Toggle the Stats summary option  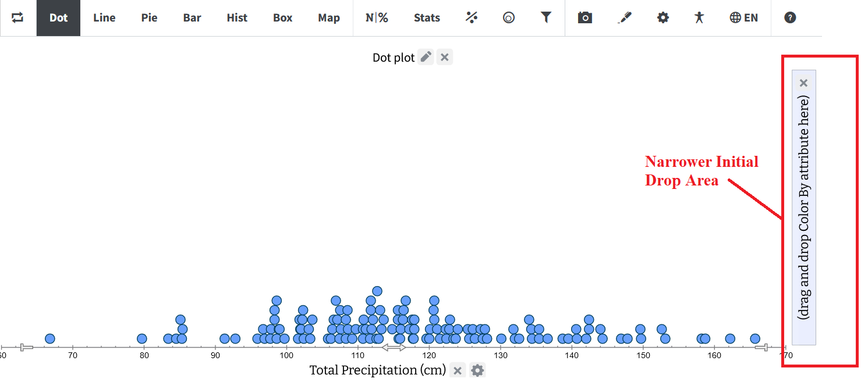pyautogui.click(x=427, y=17)
